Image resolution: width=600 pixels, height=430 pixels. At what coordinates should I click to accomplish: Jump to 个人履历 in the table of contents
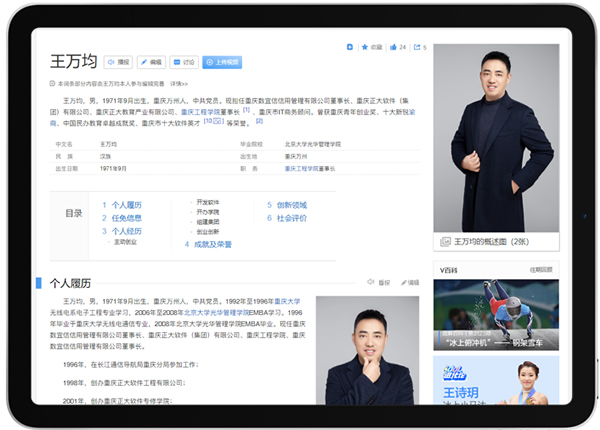124,205
